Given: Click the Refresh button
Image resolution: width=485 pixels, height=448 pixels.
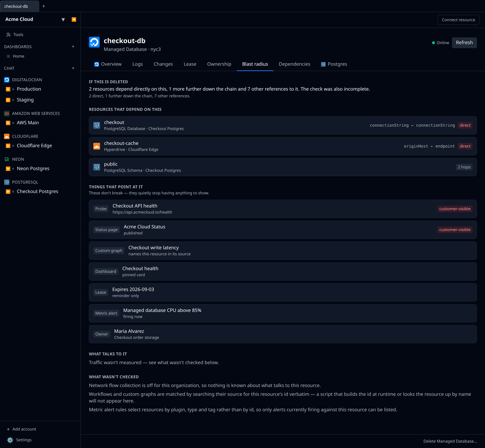Looking at the screenshot, I should (x=464, y=43).
